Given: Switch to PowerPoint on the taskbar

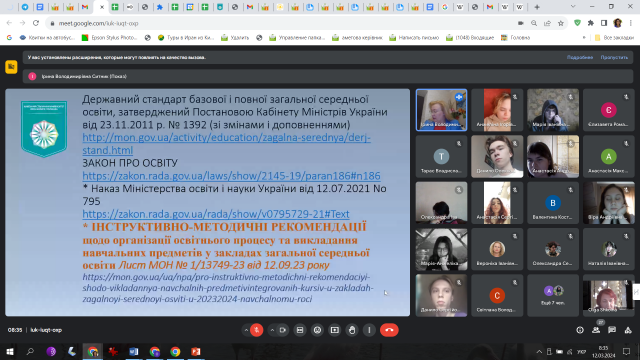Looking at the screenshot, I should pyautogui.click(x=196, y=351).
